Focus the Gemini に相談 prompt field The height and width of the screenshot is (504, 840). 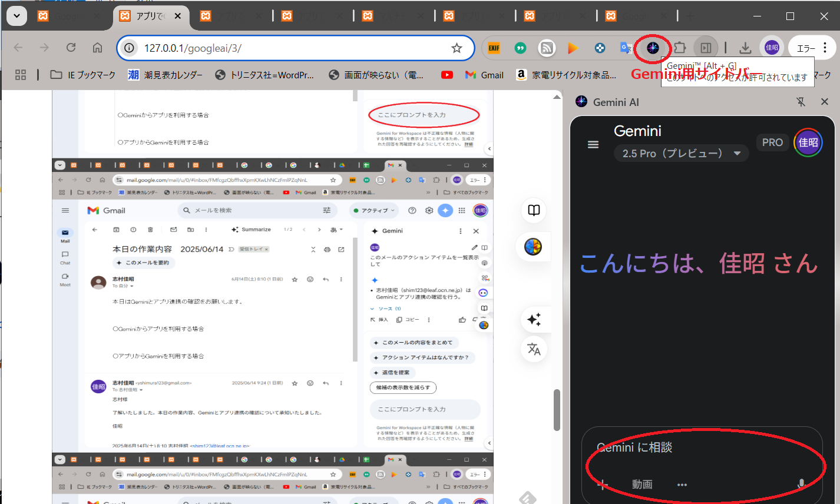point(701,447)
